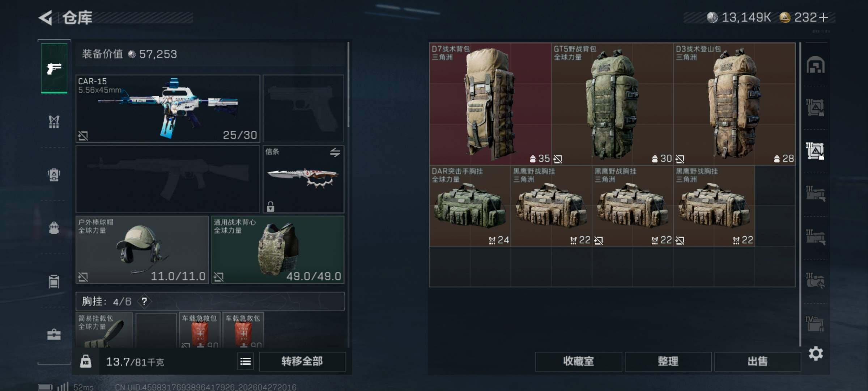868x391 pixels.
Task: Click the equipment panel vertical scrollbar
Action: pos(348,85)
